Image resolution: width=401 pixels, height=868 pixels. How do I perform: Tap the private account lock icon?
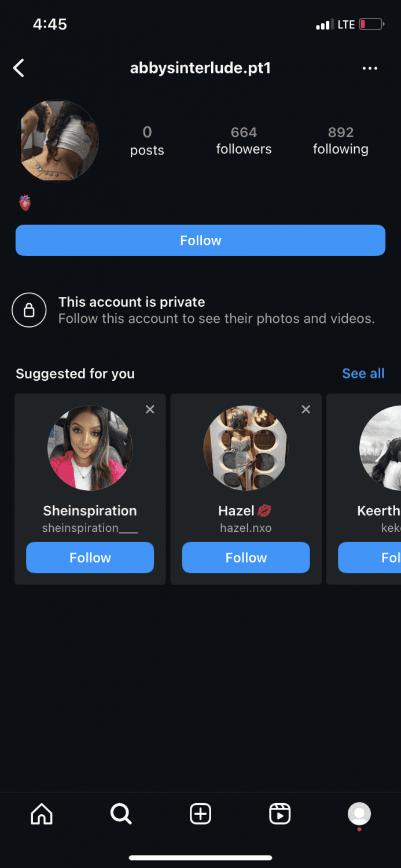coord(29,310)
